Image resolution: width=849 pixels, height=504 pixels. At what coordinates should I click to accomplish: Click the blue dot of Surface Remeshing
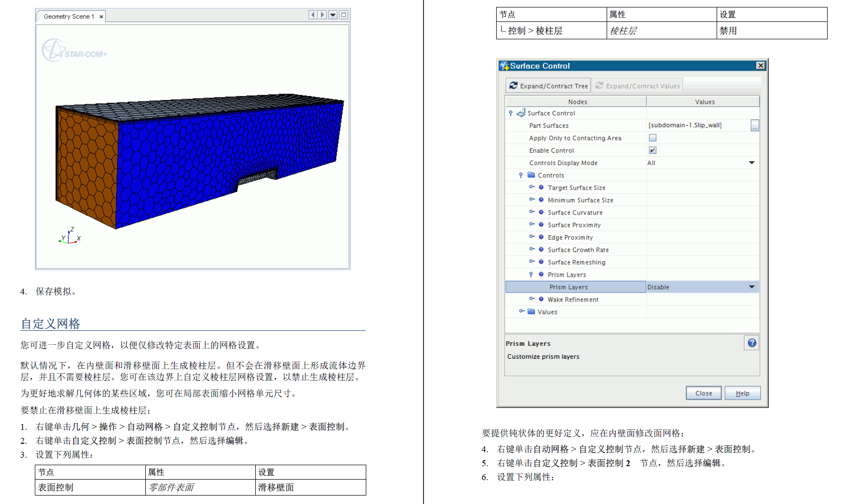click(x=541, y=262)
